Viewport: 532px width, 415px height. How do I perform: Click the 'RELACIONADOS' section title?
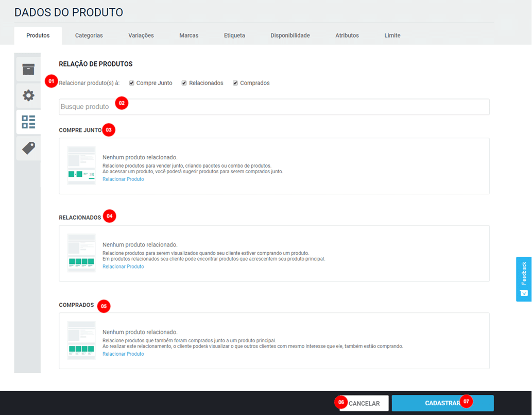coord(80,218)
